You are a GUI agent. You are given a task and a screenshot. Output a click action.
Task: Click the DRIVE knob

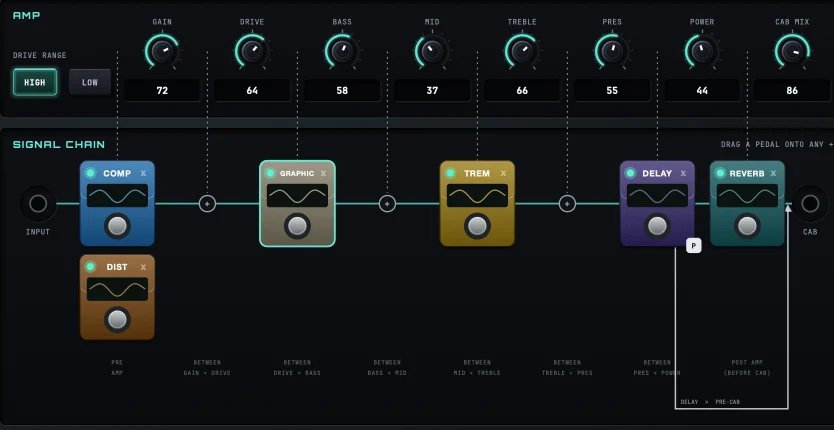click(252, 52)
